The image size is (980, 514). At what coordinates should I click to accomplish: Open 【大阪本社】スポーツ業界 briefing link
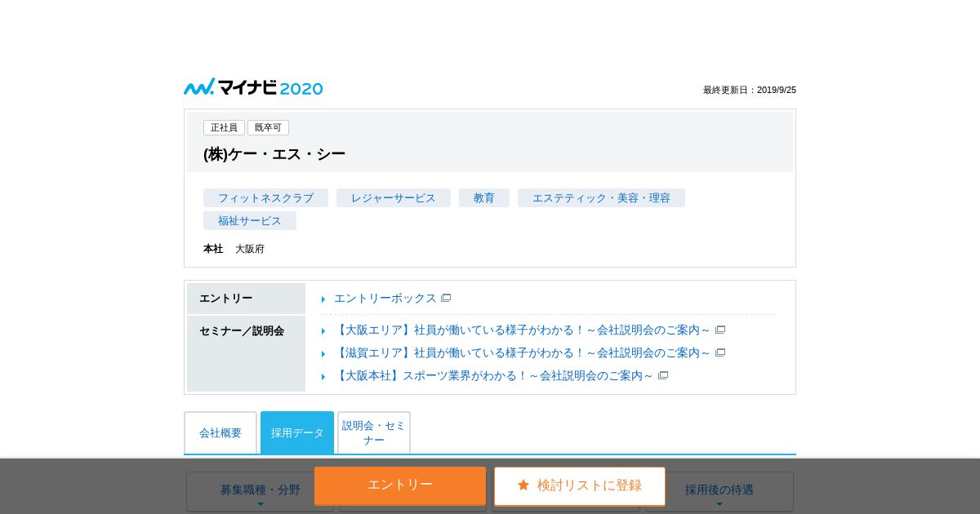[x=494, y=375]
